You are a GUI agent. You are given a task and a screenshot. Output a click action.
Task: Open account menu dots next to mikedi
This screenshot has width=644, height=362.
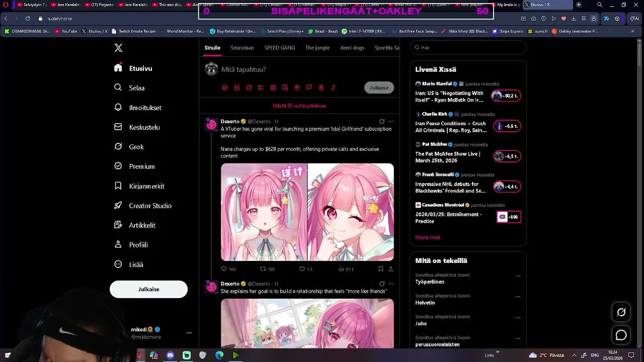click(189, 333)
